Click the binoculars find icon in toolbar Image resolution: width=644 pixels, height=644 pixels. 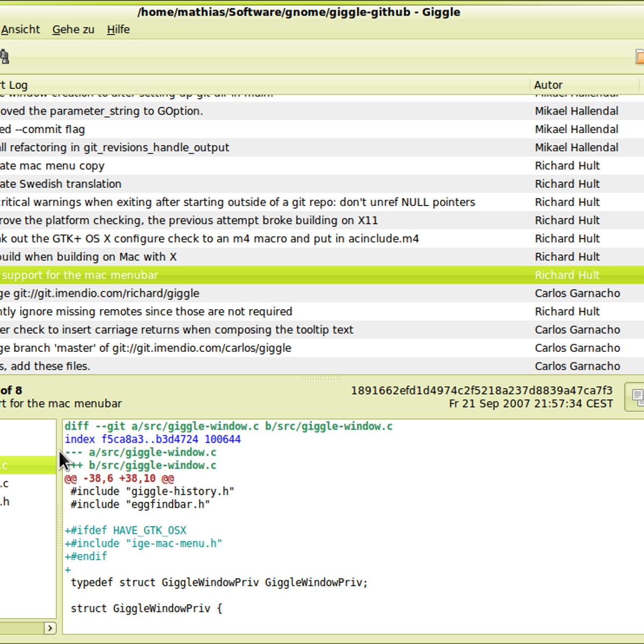pos(4,56)
